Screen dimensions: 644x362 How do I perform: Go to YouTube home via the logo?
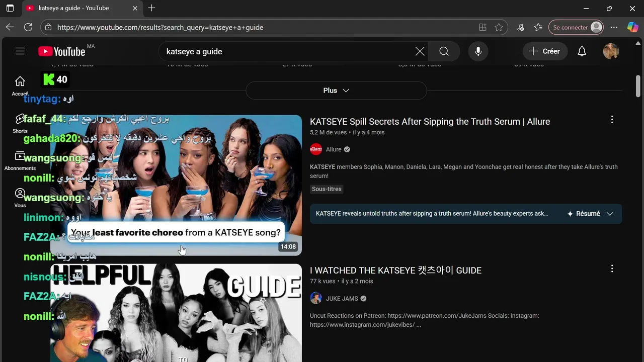tap(62, 51)
